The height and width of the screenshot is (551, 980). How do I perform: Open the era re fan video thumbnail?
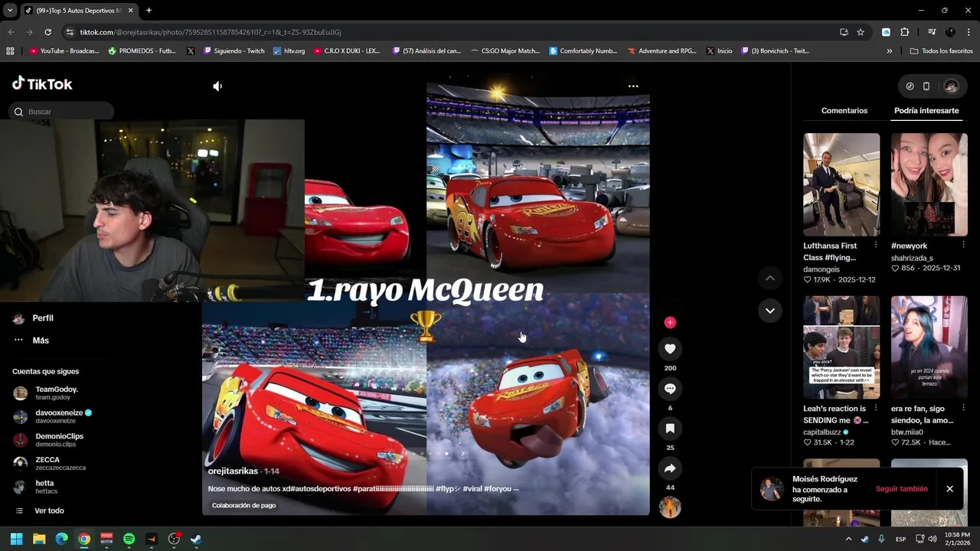click(x=929, y=347)
